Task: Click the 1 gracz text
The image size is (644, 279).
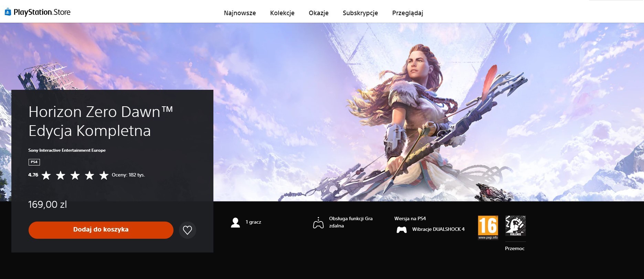Action: [253, 222]
